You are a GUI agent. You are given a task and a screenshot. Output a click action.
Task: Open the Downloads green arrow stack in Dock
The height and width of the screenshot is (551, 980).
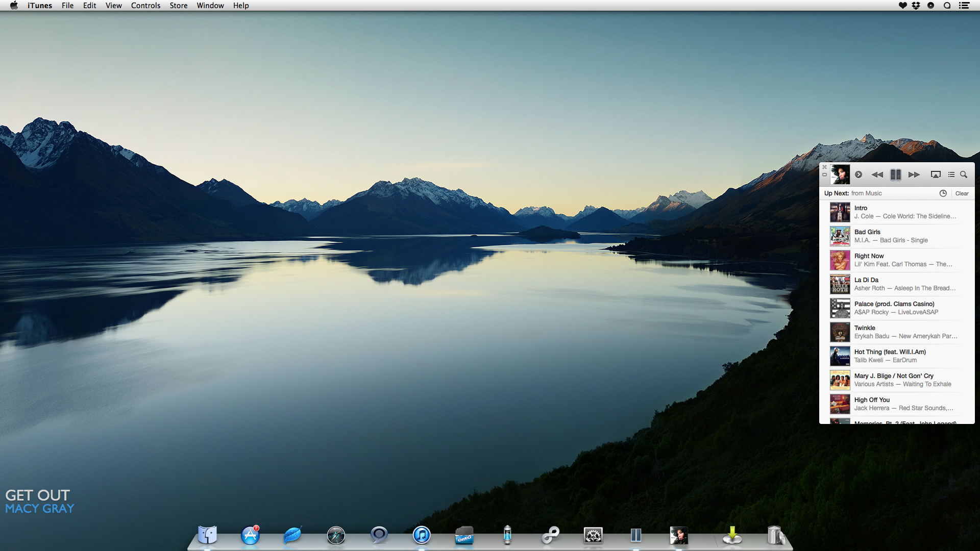coord(732,535)
